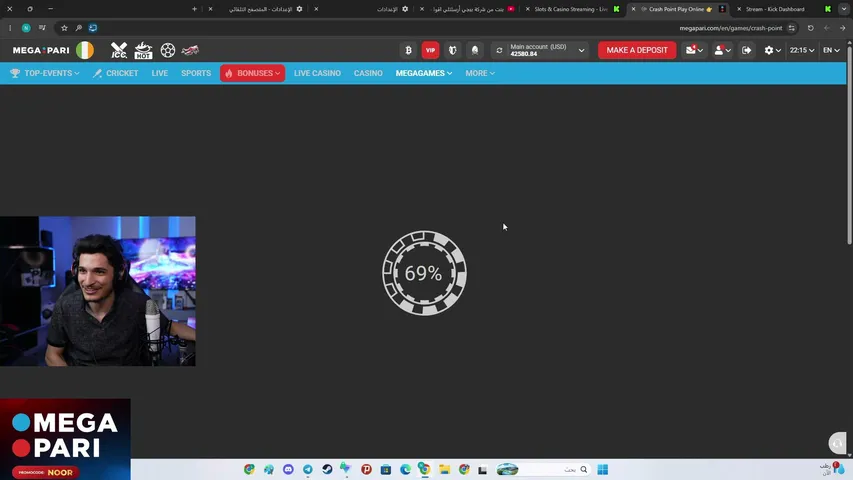Click the site settings icon in address bar
Viewport: 853px width, 480px height.
pyautogui.click(x=792, y=28)
